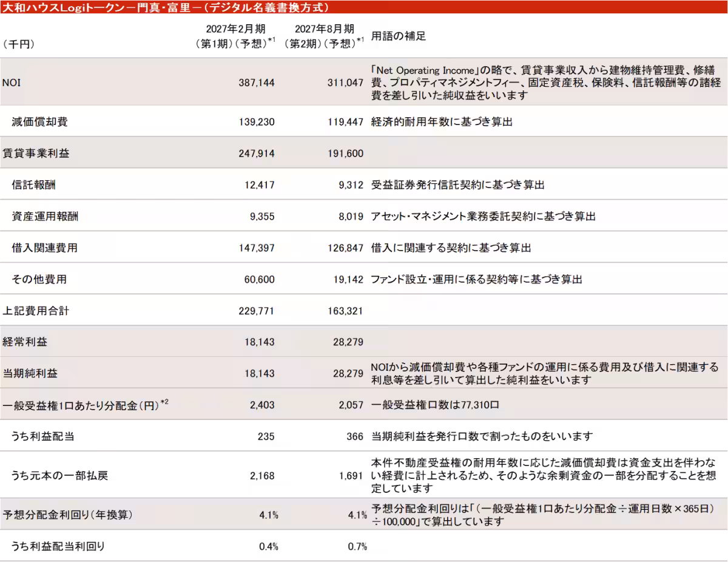The width and height of the screenshot is (728, 562).
Task: Click value 2,168
Action: pyautogui.click(x=262, y=476)
